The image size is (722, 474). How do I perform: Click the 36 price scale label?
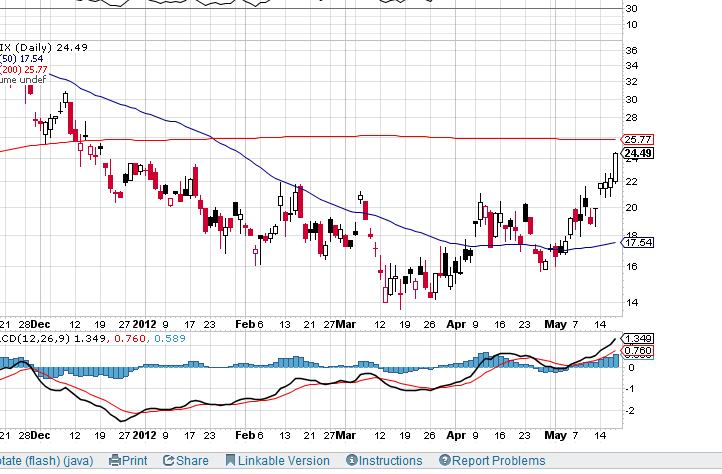tap(632, 50)
